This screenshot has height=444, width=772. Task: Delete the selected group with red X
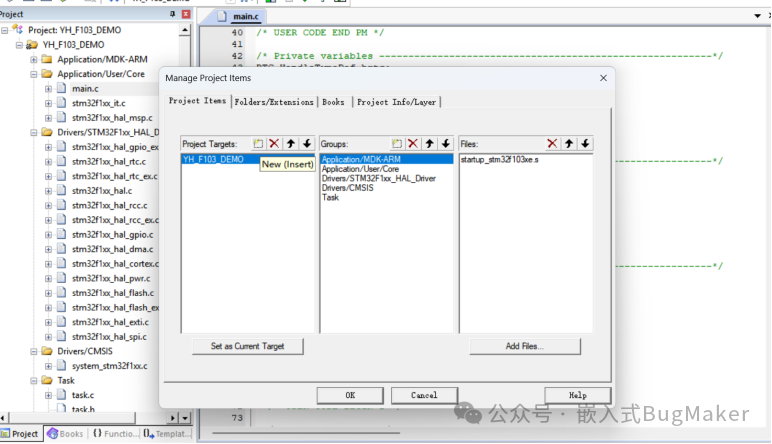[x=412, y=144]
